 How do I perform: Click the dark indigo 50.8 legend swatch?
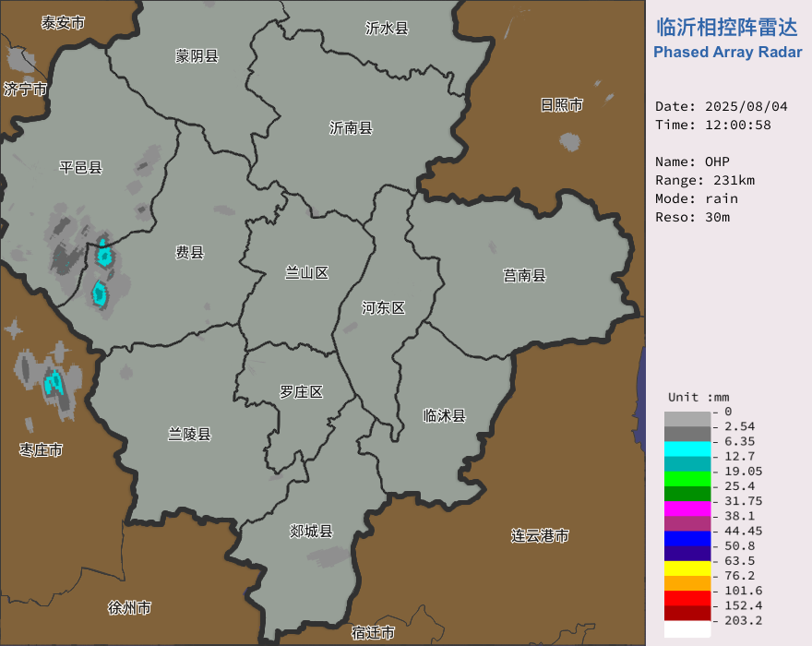point(687,554)
